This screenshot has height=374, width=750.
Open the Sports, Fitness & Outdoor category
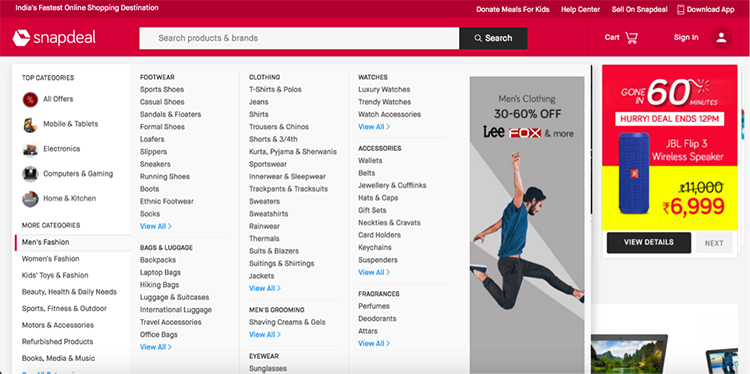click(64, 308)
